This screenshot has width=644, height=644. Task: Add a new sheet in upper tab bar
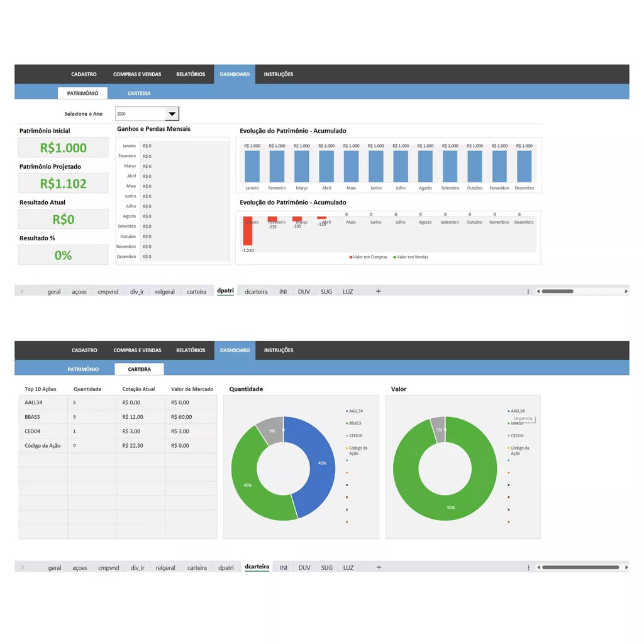point(378,291)
